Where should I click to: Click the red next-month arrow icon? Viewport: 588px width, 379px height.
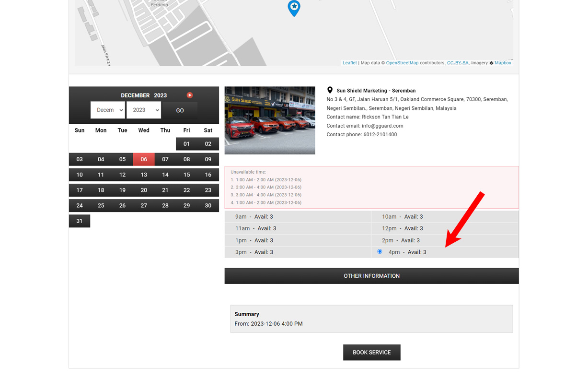coord(190,95)
